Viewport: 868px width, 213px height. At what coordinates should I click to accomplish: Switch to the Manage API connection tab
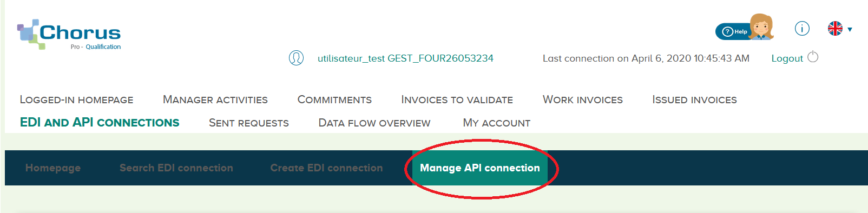pos(480,168)
